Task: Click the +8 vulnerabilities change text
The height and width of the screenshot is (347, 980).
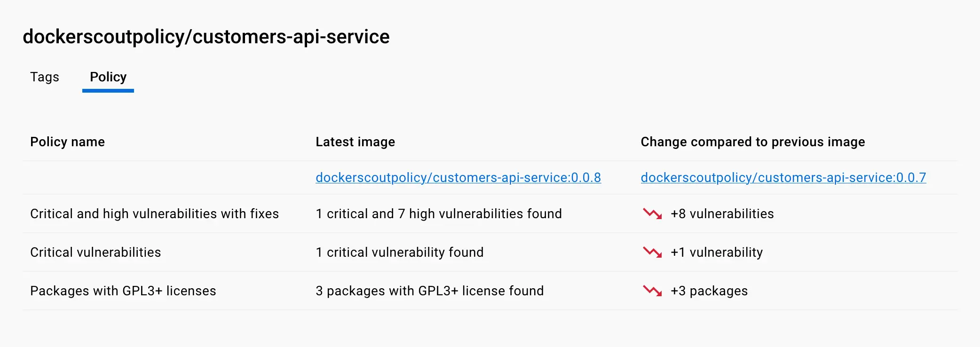Action: pos(722,214)
